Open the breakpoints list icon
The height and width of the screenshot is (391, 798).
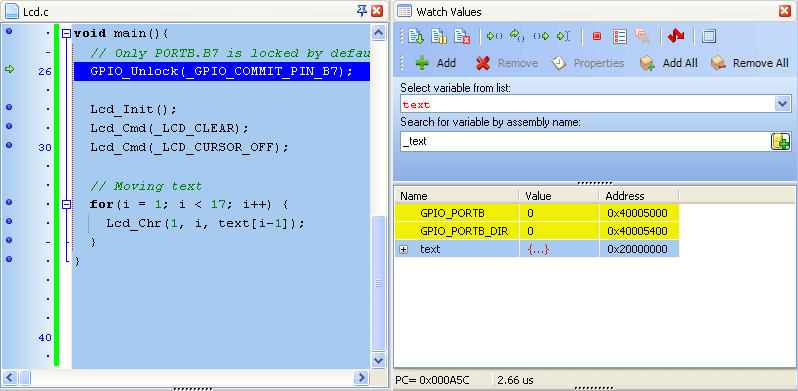click(620, 36)
